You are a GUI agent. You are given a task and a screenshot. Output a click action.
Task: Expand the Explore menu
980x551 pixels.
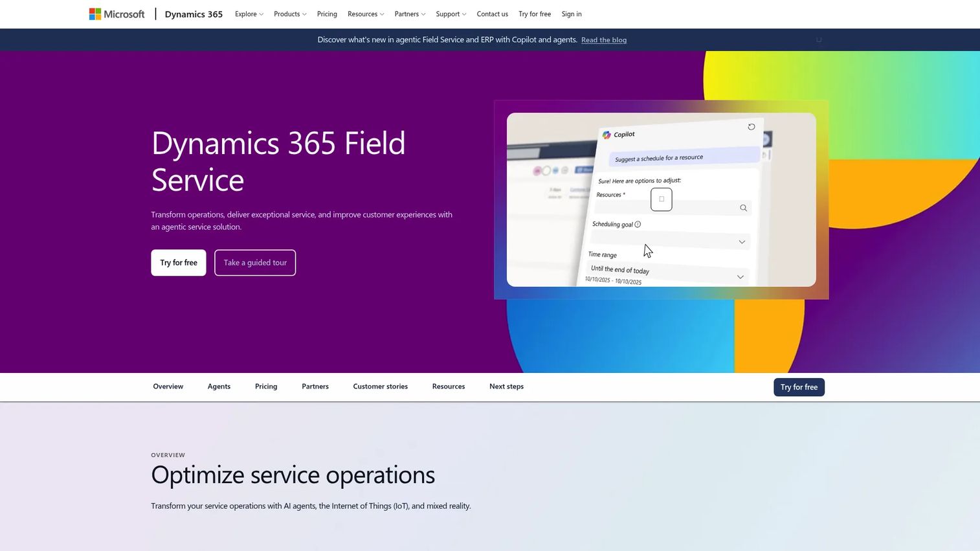(x=249, y=14)
